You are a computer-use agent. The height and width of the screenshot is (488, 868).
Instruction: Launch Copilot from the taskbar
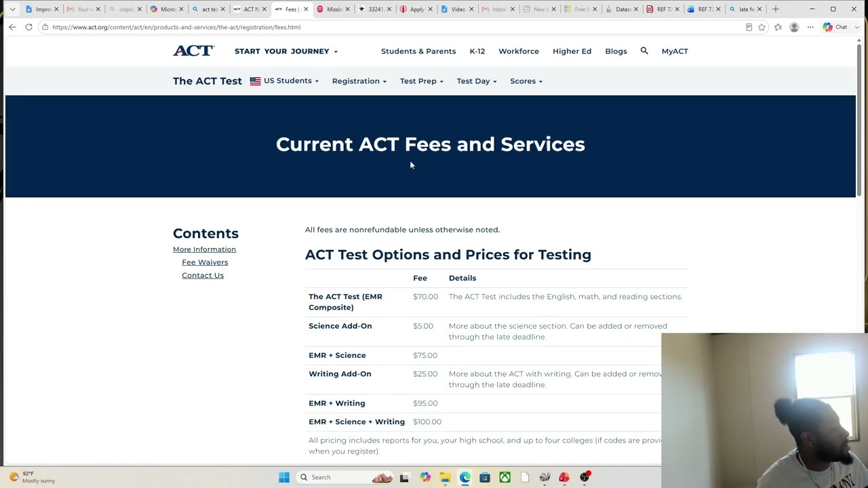click(425, 477)
